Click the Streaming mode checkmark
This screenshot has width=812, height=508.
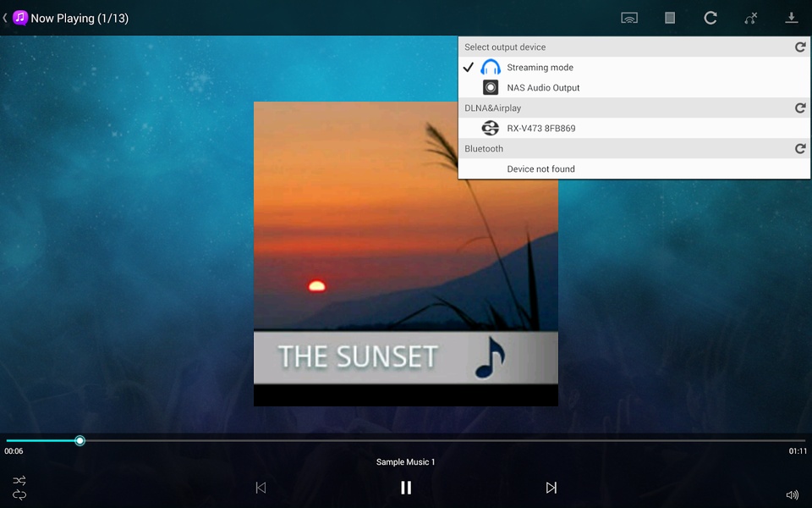[468, 68]
